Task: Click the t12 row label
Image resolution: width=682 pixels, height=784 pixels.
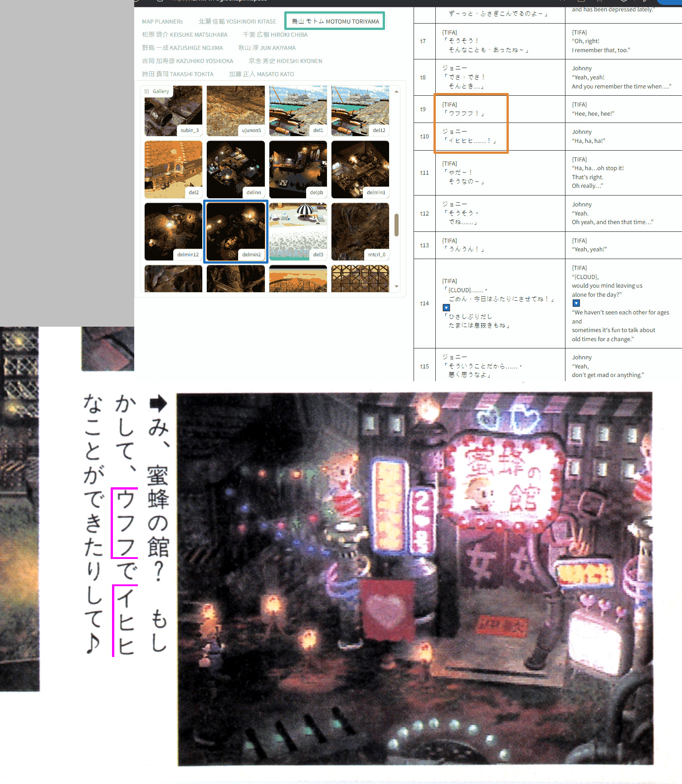Action: click(424, 214)
